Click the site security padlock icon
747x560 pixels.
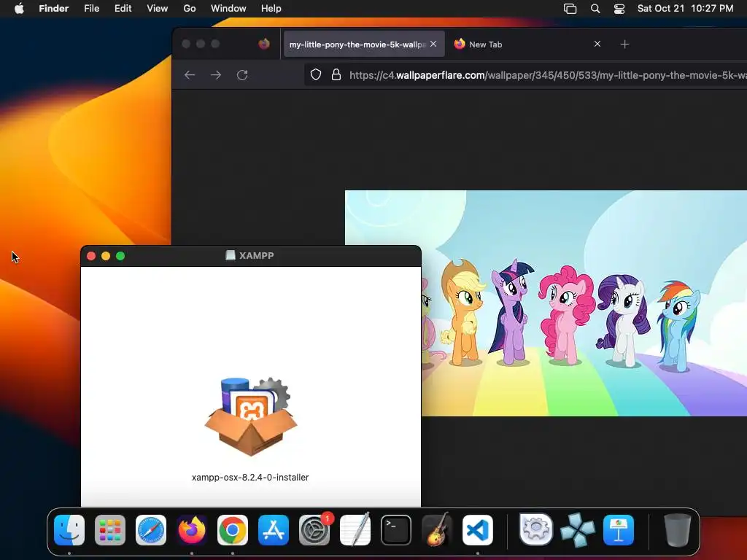point(336,75)
